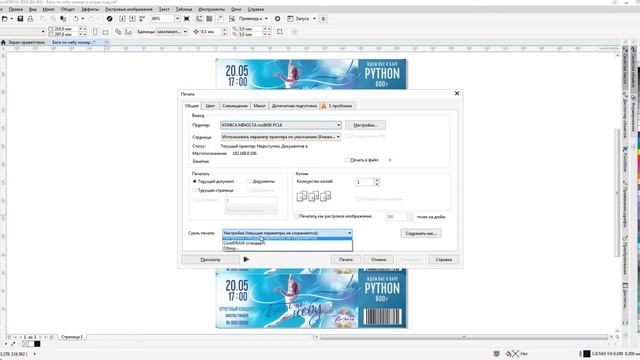Click the current page layout icon
The image size is (640, 360).
coord(128,32)
